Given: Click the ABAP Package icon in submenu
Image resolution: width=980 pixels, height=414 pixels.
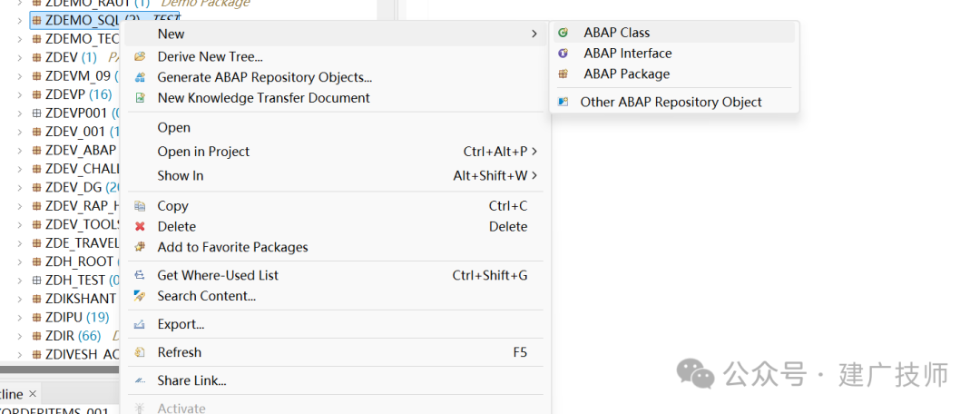Looking at the screenshot, I should click(x=563, y=74).
